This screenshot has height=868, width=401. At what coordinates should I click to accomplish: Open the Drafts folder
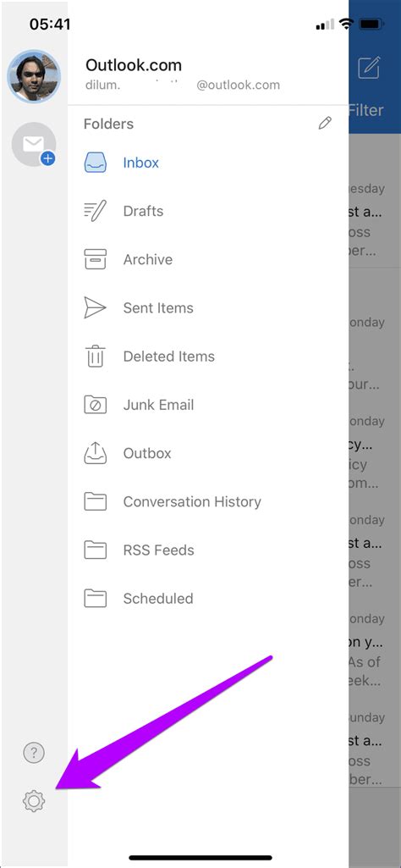pos(208,211)
